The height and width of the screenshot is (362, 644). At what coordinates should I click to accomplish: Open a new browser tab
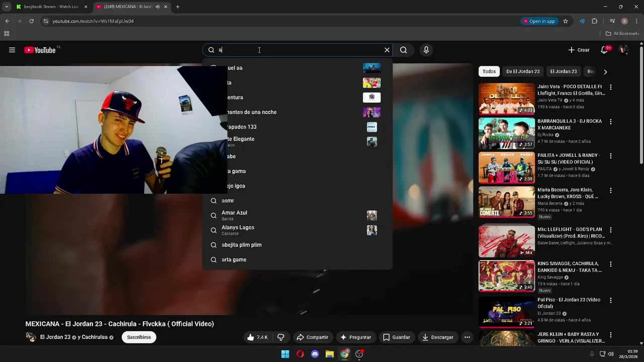coord(178,7)
